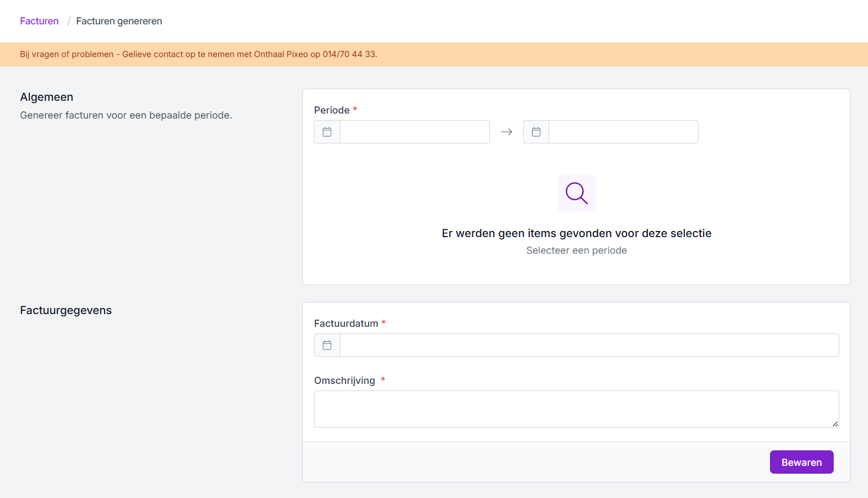The image size is (868, 498).
Task: Click the purple magnifying glass icon
Action: 576,193
